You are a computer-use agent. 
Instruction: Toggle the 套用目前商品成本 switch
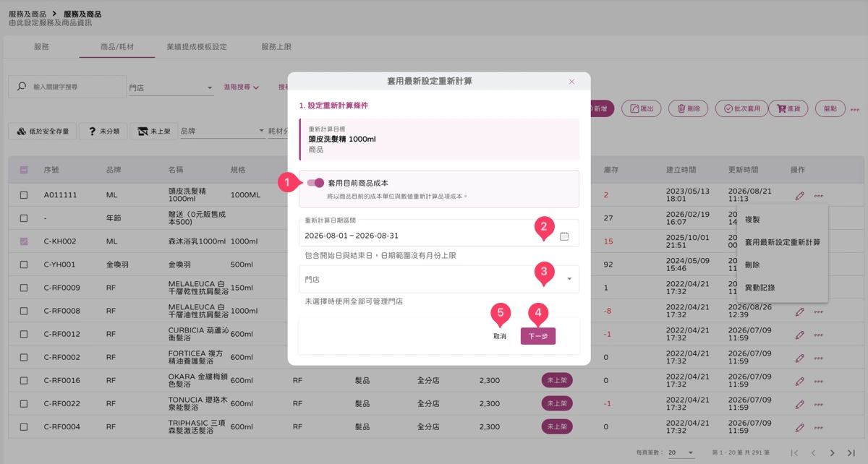[x=315, y=183]
